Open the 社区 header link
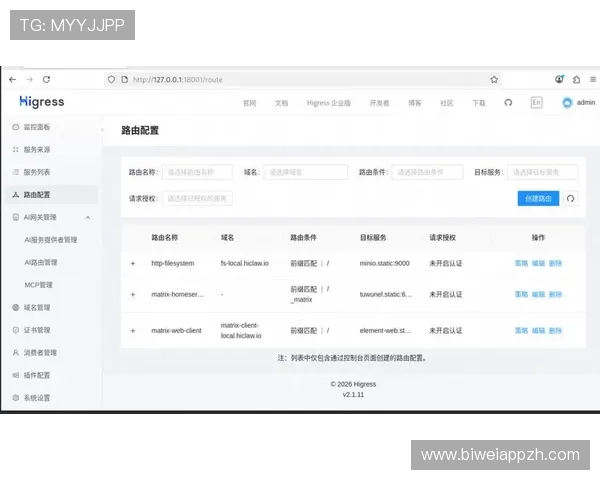 [447, 103]
